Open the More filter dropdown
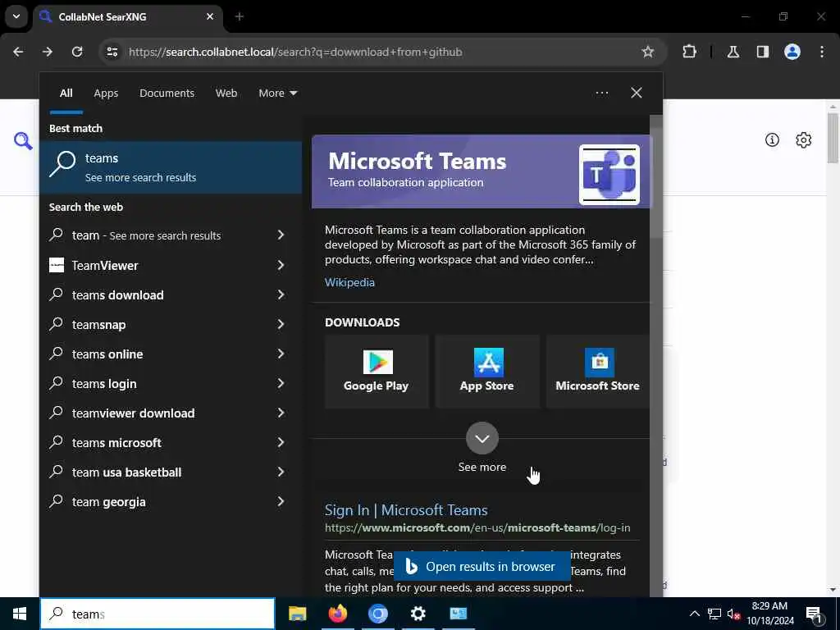 (x=277, y=94)
